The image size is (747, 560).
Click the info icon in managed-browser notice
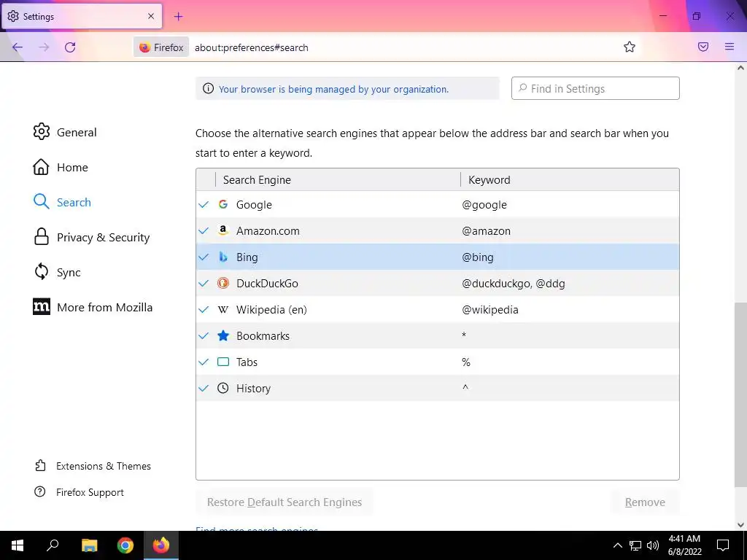tap(208, 88)
